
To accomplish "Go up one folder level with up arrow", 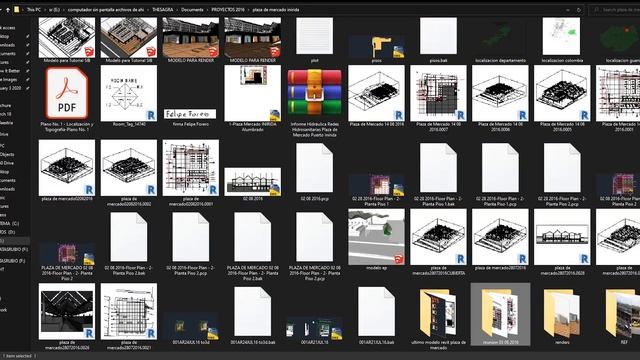I will [7, 9].
